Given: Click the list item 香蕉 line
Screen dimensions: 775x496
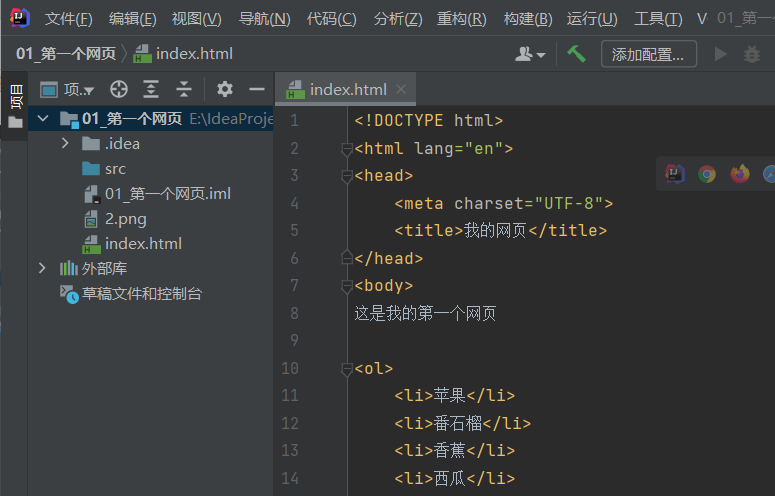Looking at the screenshot, I should [455, 450].
